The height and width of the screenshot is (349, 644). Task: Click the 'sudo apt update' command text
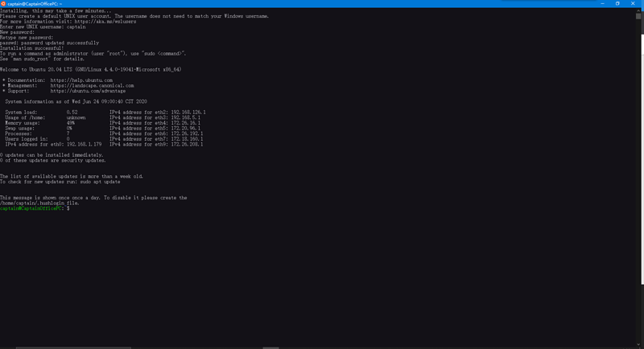click(x=100, y=182)
